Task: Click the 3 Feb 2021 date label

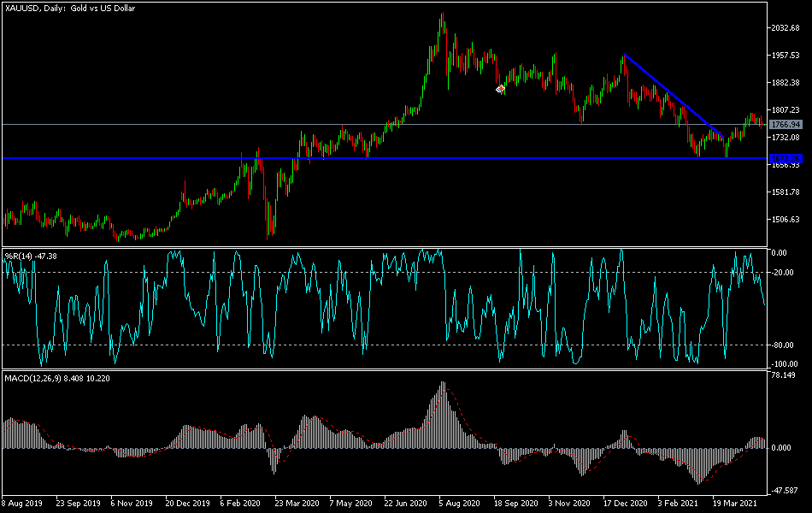Action: [678, 503]
